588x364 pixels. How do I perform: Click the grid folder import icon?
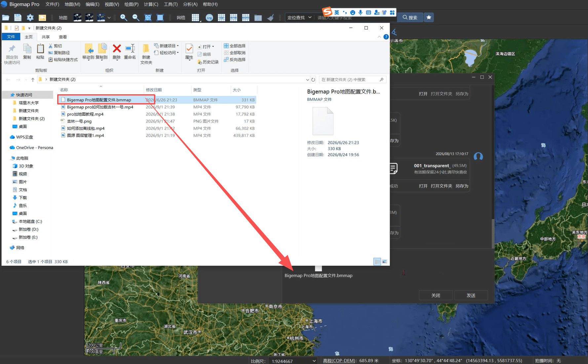click(x=258, y=18)
